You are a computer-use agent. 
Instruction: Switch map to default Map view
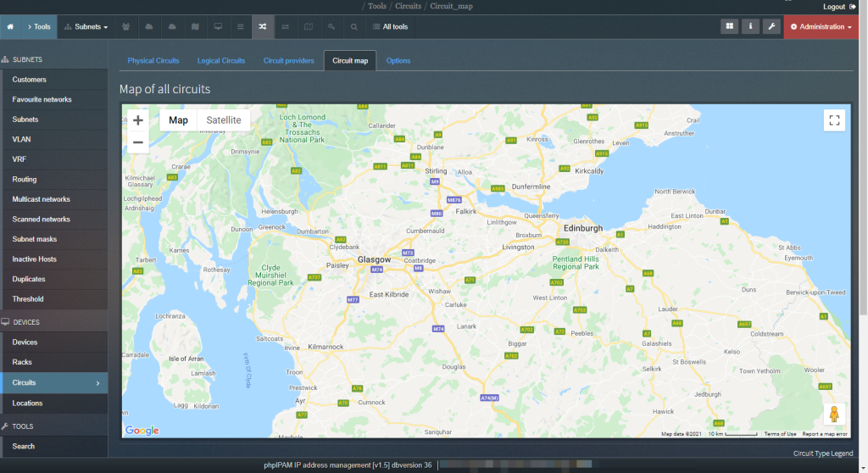click(178, 120)
